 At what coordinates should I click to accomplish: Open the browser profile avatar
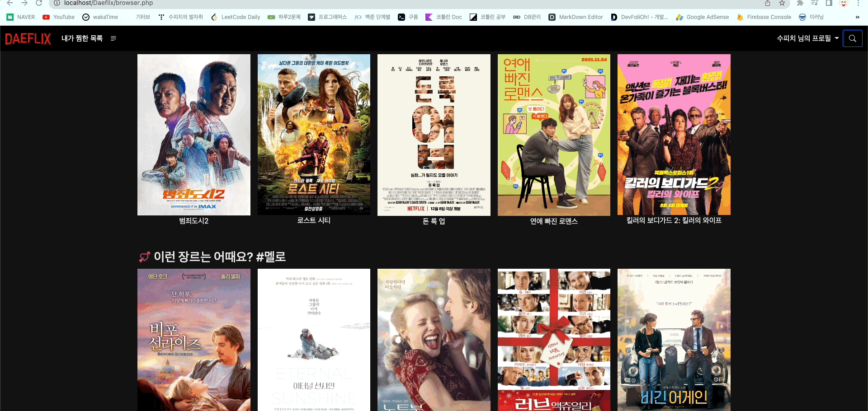[844, 3]
